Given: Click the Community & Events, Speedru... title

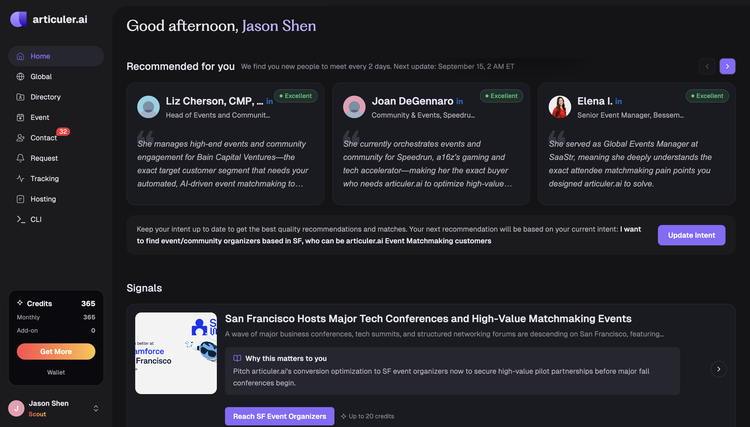Looking at the screenshot, I should coord(423,115).
